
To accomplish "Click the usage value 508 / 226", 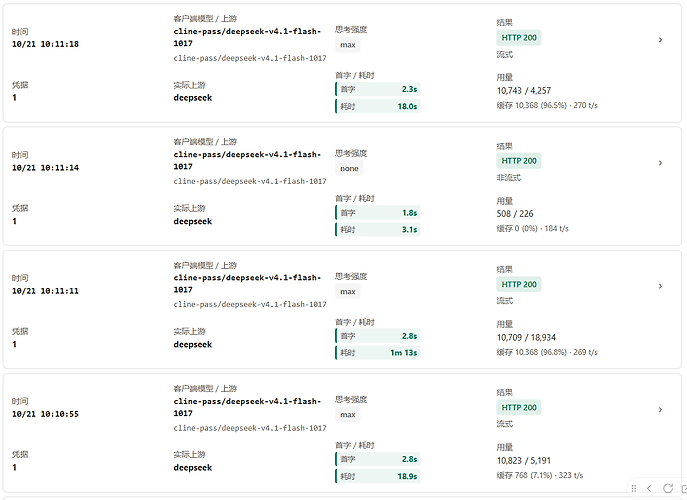I will [x=515, y=214].
